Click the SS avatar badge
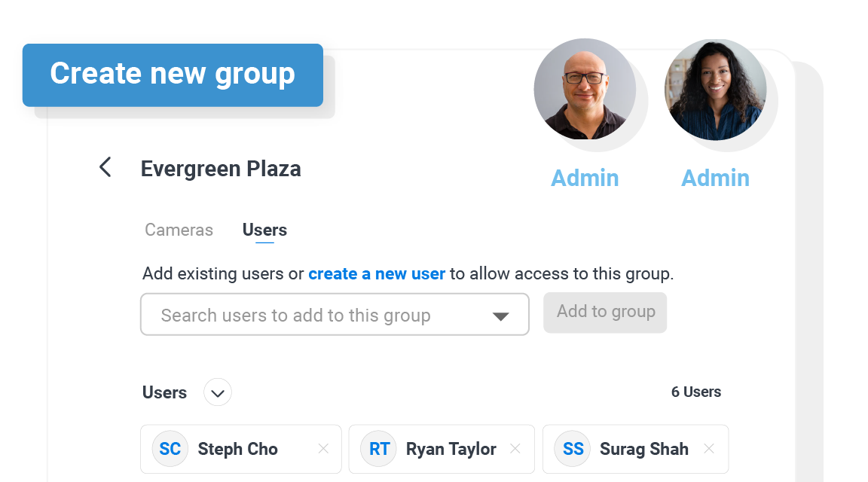This screenshot has height=482, width=868. pos(573,450)
